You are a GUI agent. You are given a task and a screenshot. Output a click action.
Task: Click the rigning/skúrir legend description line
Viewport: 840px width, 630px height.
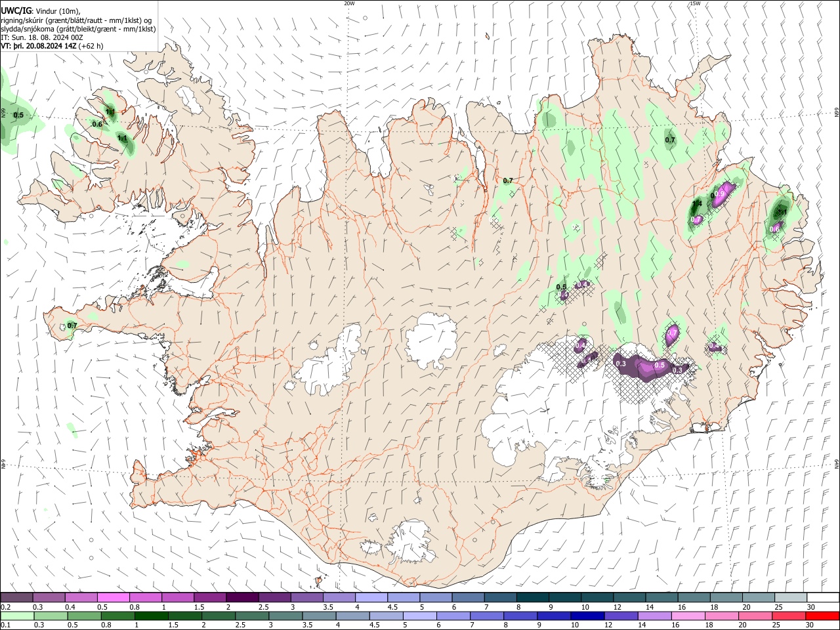coord(76,19)
